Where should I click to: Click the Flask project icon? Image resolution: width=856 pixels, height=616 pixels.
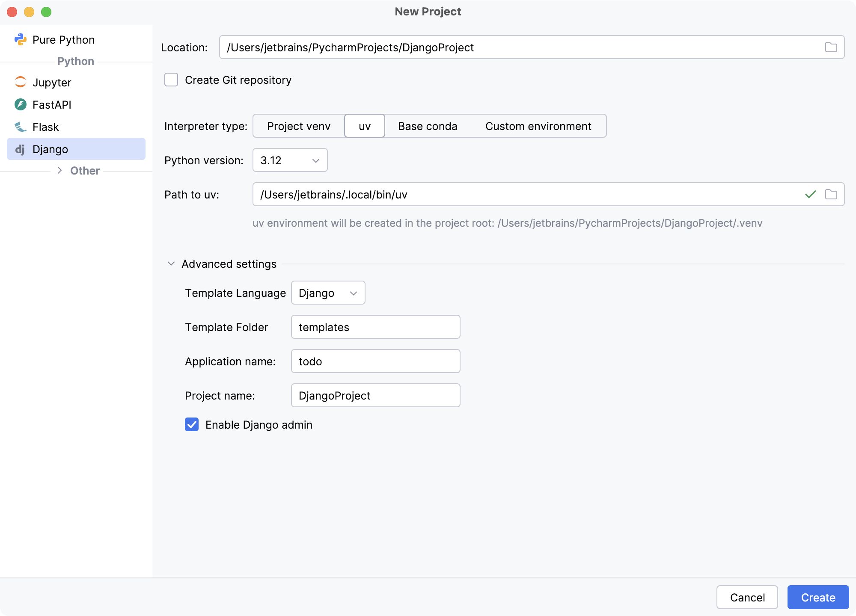pos(20,127)
